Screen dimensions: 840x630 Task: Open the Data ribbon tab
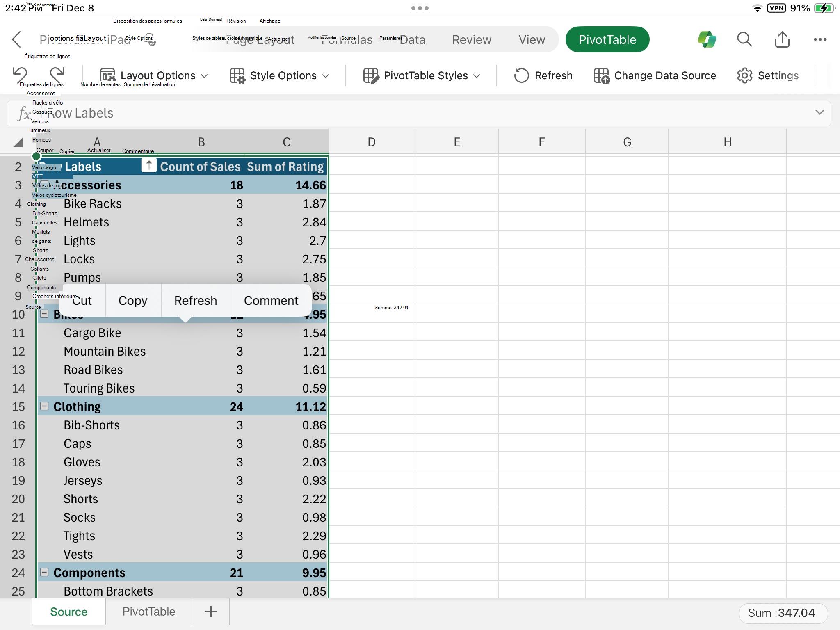click(412, 39)
